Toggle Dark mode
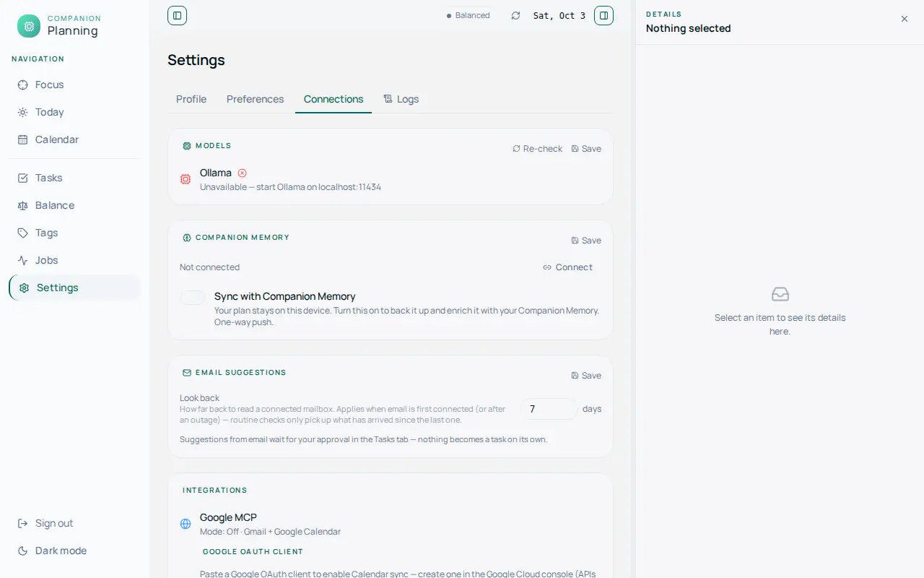 (74, 551)
